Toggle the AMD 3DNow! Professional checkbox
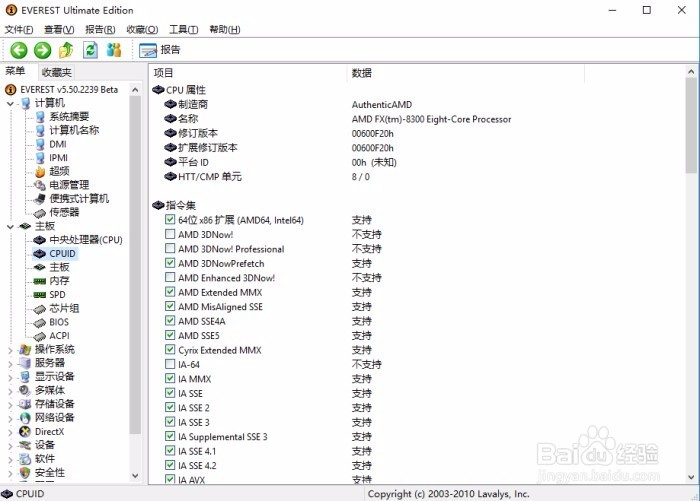700x501 pixels. coord(170,248)
